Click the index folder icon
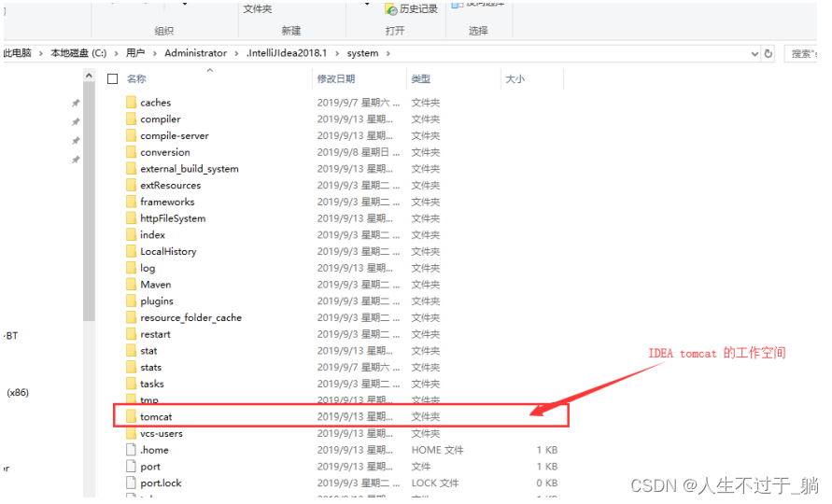Image resolution: width=832 pixels, height=504 pixels. (x=131, y=234)
